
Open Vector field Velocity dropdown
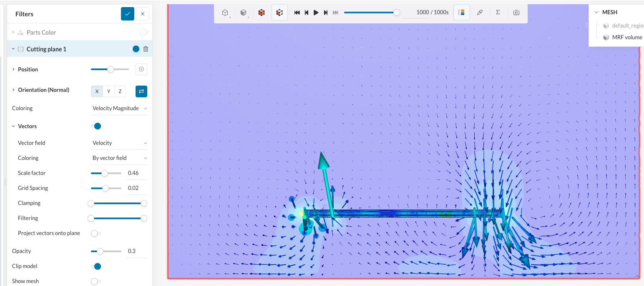(x=119, y=143)
